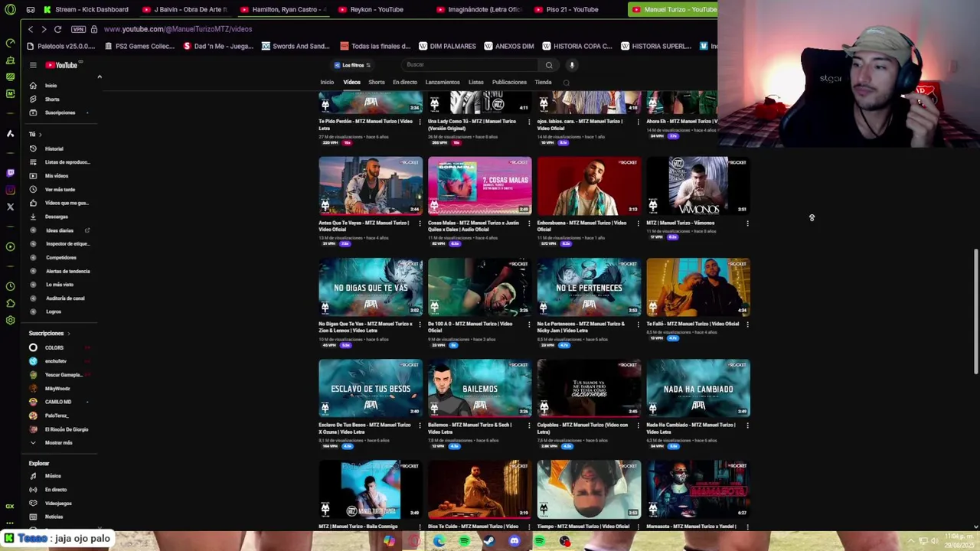
Task: Open the Twitch icon in Opera sidebar
Action: 10,173
